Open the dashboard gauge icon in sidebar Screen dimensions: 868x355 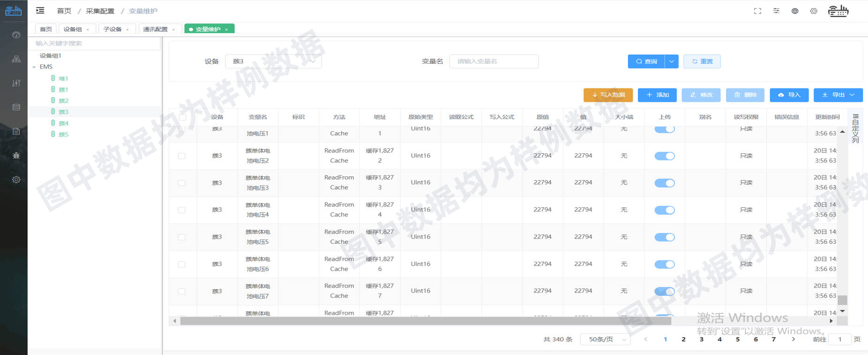point(16,35)
